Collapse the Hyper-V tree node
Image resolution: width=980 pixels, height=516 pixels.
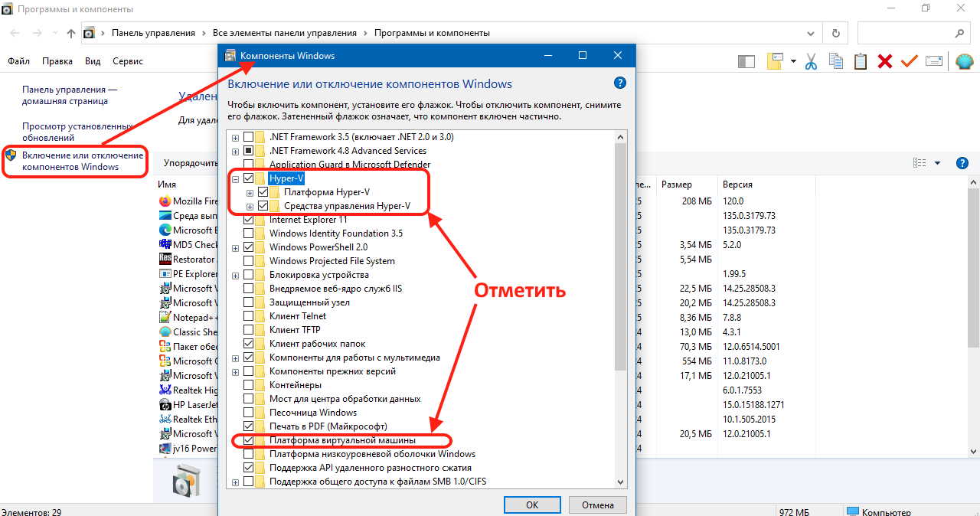tap(235, 178)
